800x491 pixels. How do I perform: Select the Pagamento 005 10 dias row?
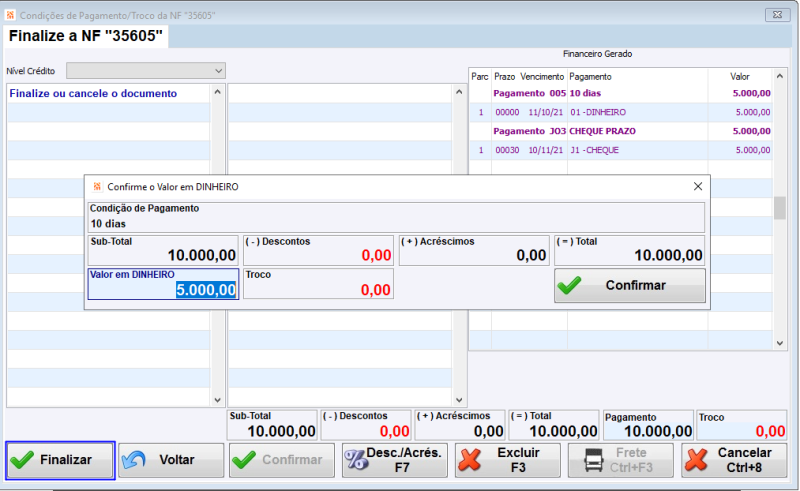(x=620, y=93)
